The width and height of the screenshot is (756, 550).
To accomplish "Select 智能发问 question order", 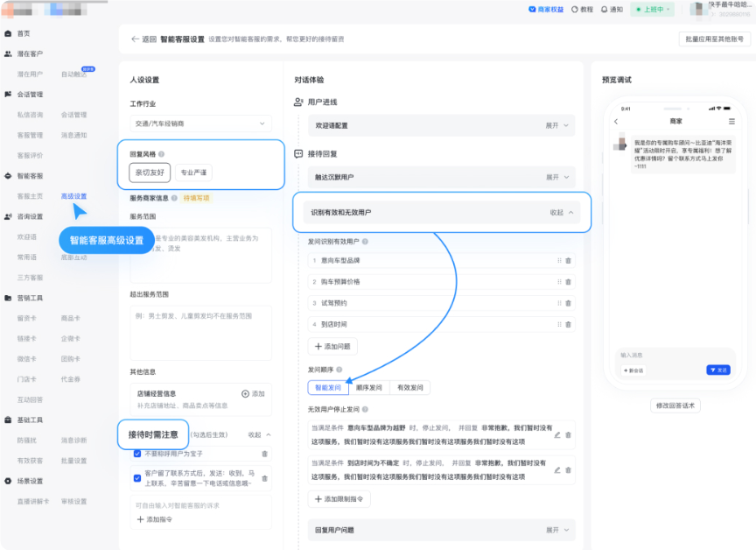I will click(x=328, y=388).
